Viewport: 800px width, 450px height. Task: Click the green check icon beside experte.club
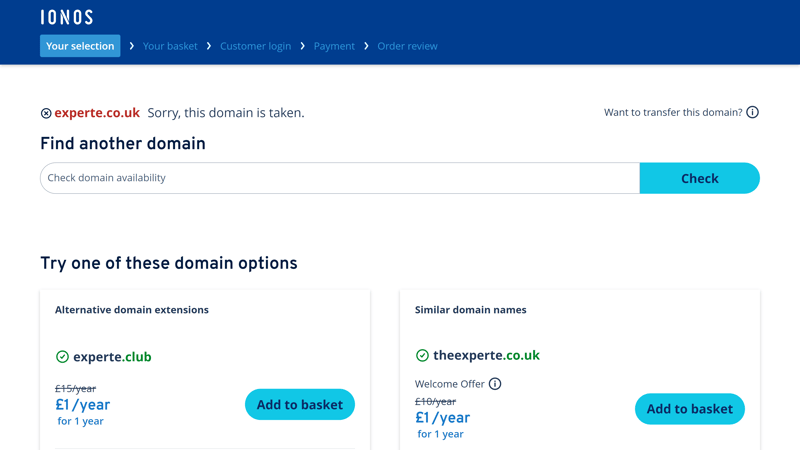click(62, 357)
